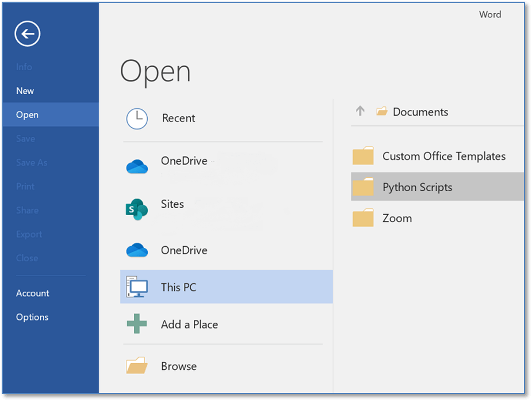
Task: Click the SharePoint Sites icon
Action: [x=137, y=209]
